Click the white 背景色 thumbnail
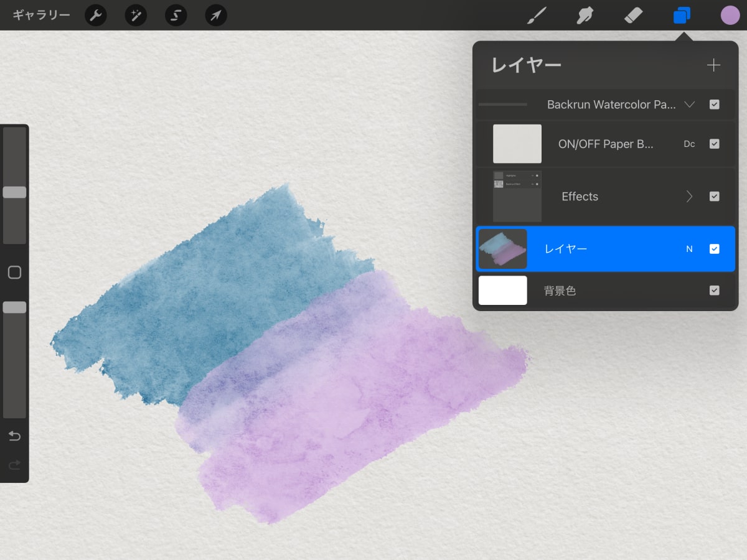Screen dimensions: 747x560 (x=503, y=291)
